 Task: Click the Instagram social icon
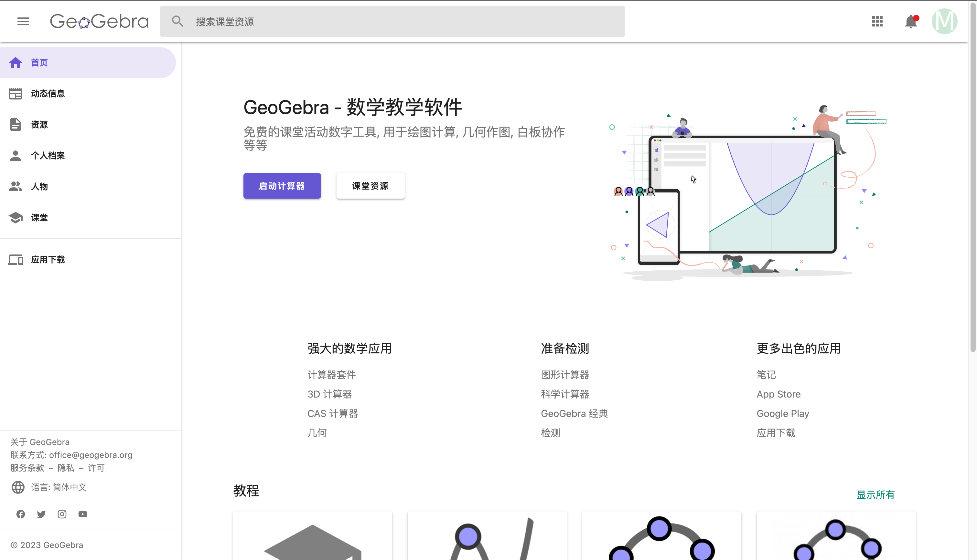62,514
